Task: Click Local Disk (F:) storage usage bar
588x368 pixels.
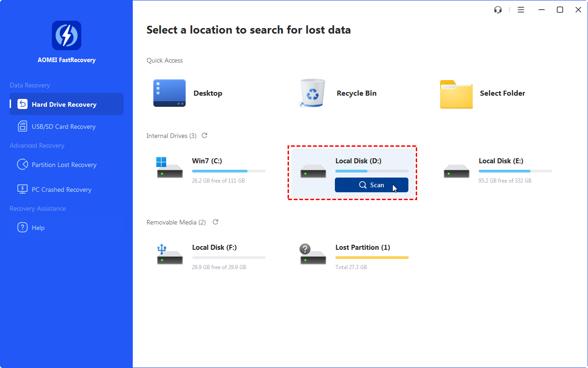Action: 229,258
